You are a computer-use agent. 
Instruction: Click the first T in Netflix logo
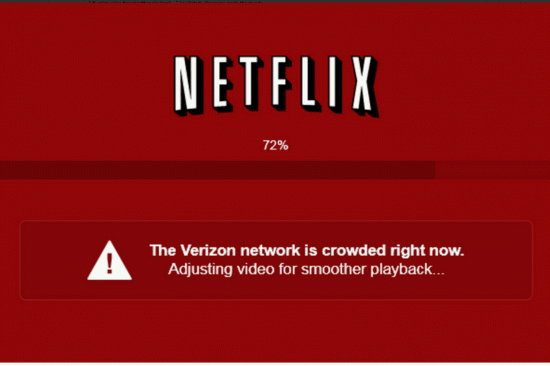[251, 83]
